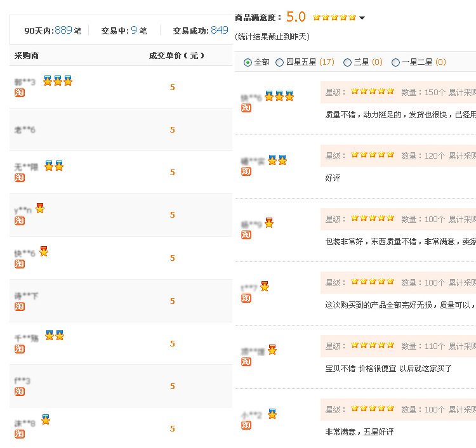This screenshot has width=476, height=448.
Task: Click the medal icon beside reviewer 杨**9
Action: point(269,223)
